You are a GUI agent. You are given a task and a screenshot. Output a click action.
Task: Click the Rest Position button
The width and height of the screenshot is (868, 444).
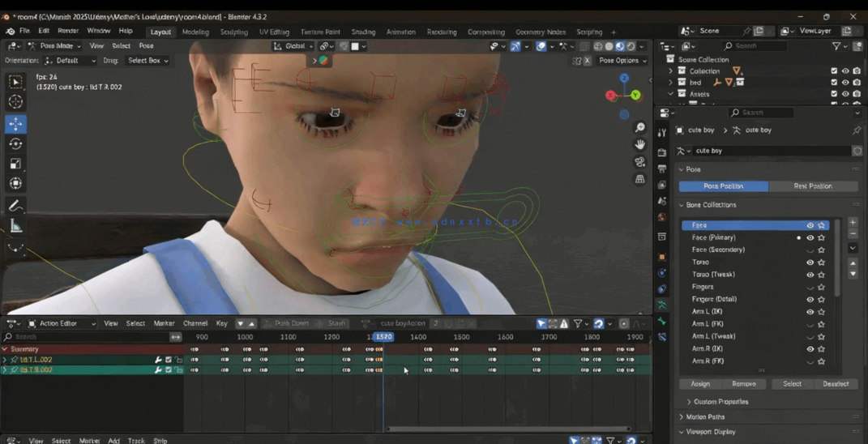(813, 186)
